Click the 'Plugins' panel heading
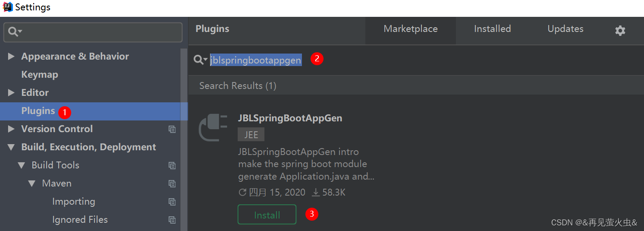644x231 pixels. coord(212,29)
